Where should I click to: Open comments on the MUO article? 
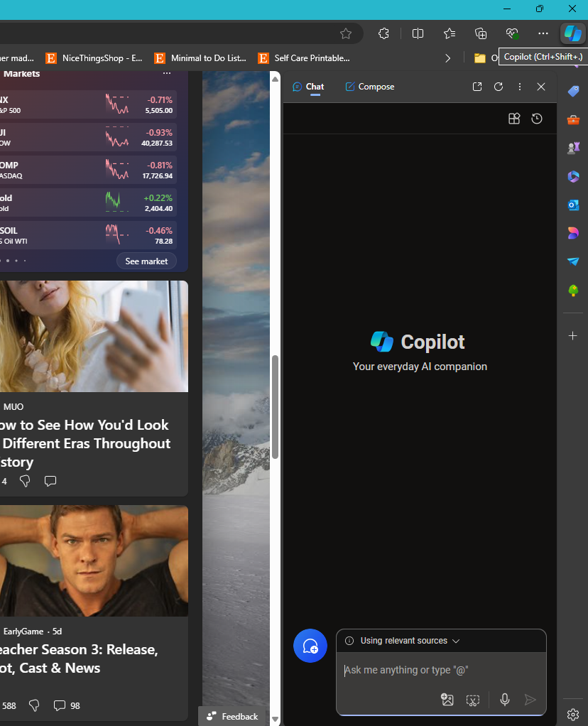click(50, 481)
